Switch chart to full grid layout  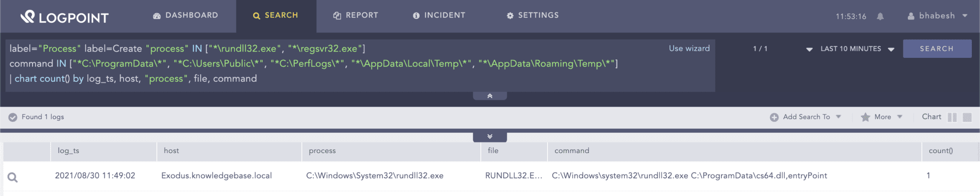tap(967, 117)
